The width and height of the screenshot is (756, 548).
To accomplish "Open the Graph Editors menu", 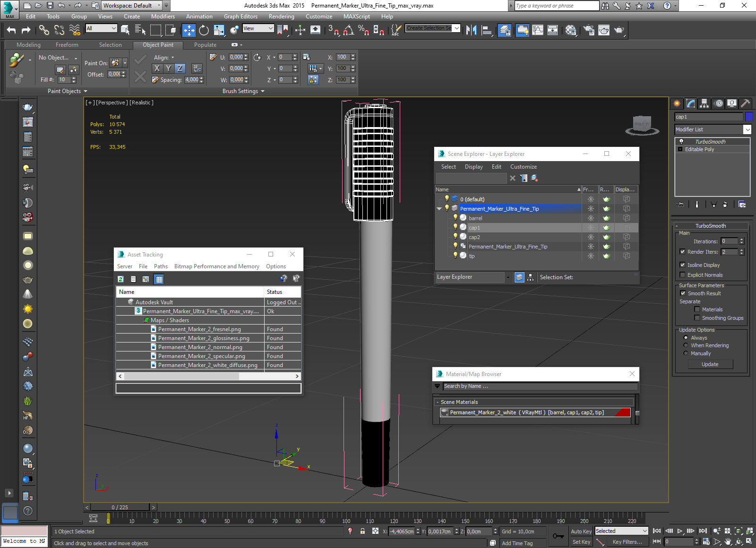I will [x=241, y=17].
